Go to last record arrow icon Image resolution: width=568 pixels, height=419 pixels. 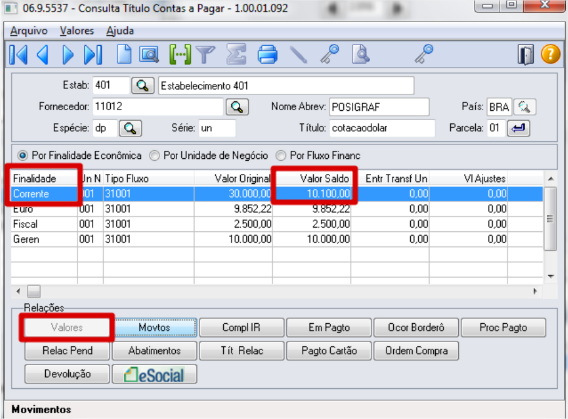(93, 55)
